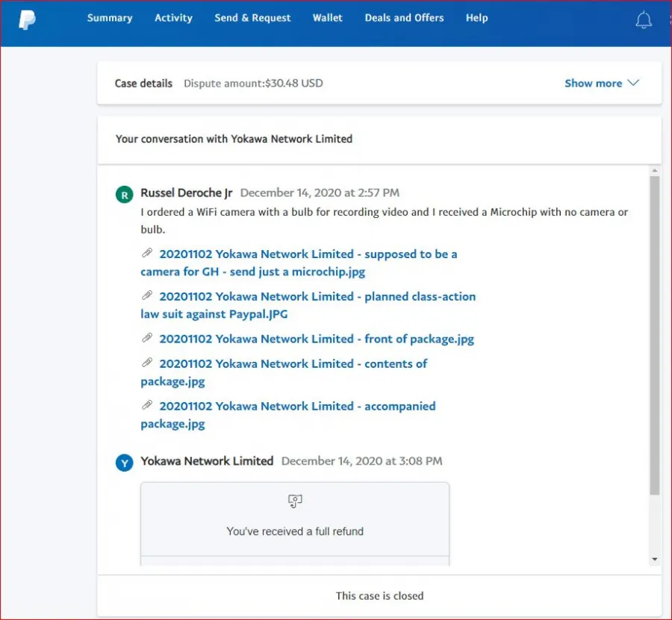Click the scroll down arrow of conversation
Image resolution: width=672 pixels, height=620 pixels.
tap(654, 560)
